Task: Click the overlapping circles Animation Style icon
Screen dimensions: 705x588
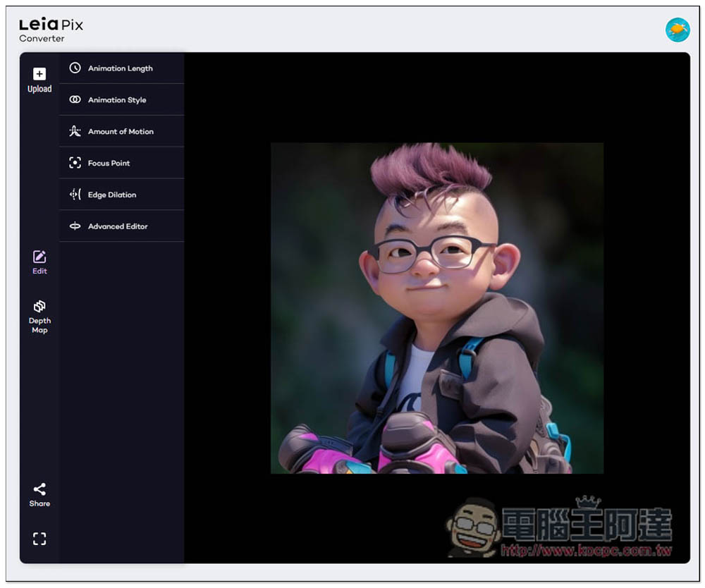Action: point(75,100)
